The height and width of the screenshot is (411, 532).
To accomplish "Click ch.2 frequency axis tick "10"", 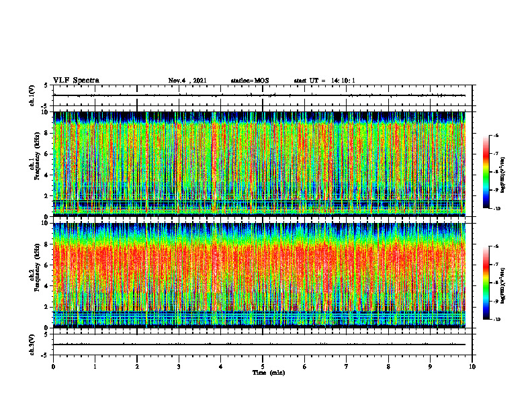I will tap(44, 223).
